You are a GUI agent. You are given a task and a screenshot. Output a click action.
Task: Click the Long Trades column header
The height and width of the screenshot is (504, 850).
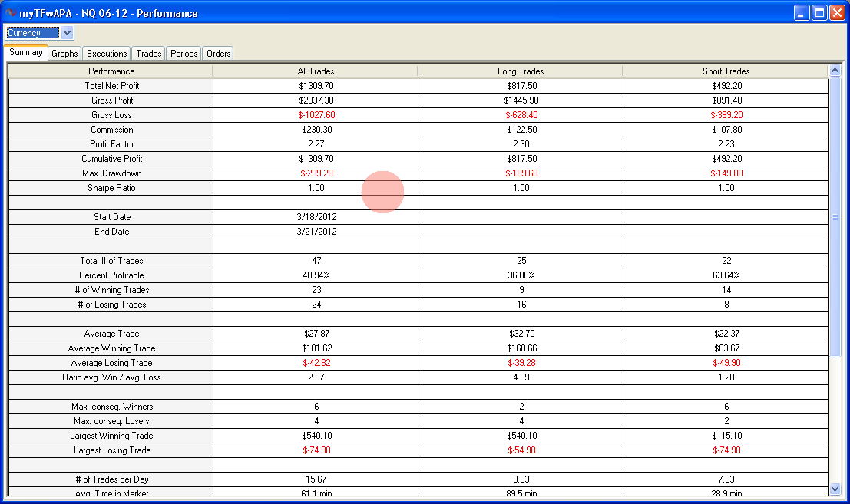521,71
